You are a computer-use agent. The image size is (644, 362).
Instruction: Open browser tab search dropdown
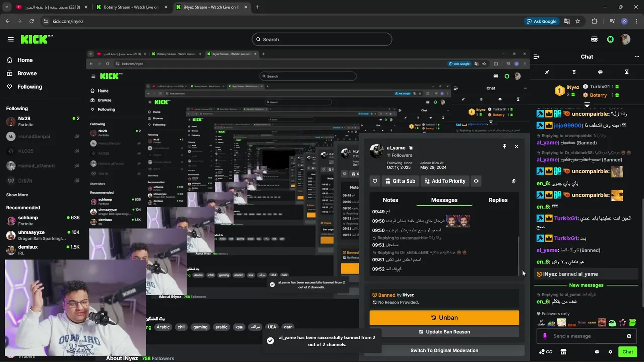coord(7,7)
